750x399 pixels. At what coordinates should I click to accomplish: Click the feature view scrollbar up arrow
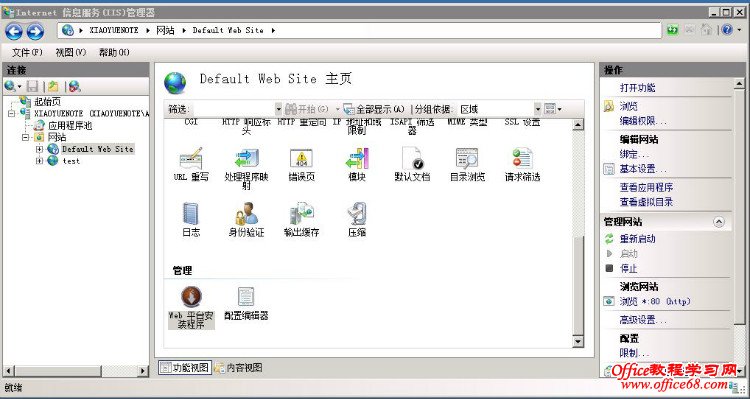pos(578,125)
